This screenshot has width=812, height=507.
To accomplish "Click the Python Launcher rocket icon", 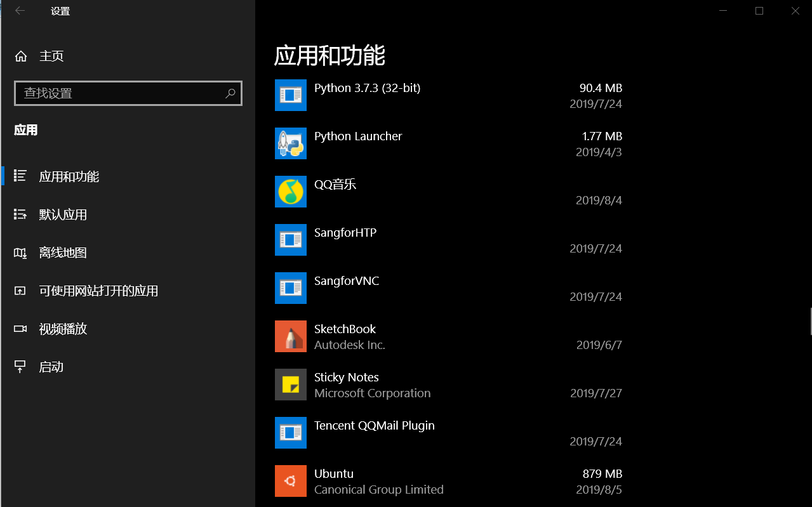I will [x=291, y=143].
